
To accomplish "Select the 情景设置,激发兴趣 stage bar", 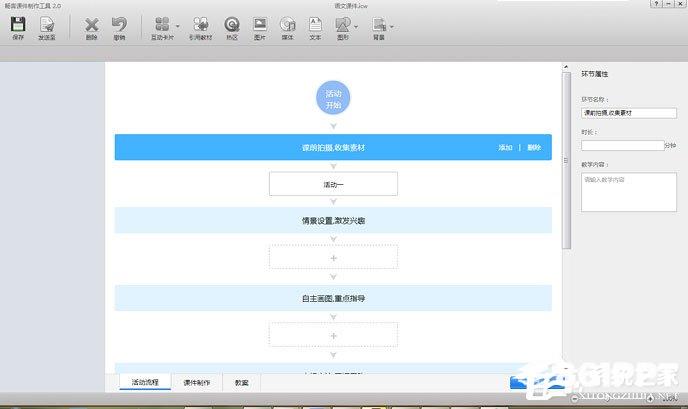I will coord(333,220).
